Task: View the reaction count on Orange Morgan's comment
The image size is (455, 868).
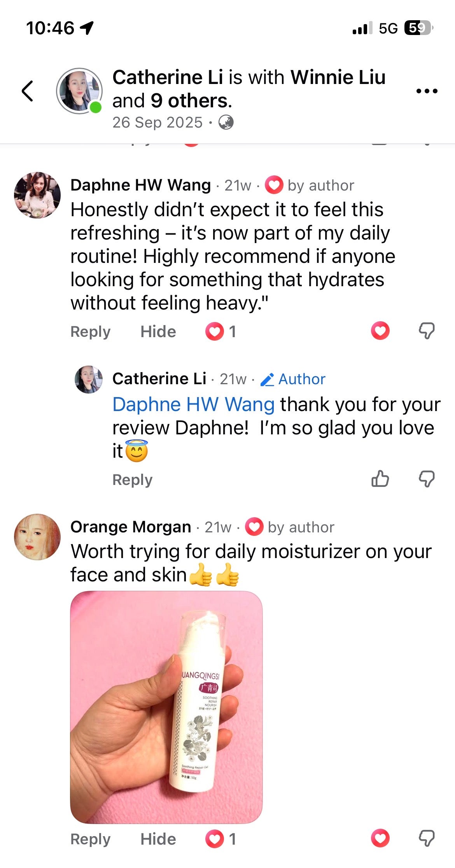Action: click(x=220, y=839)
